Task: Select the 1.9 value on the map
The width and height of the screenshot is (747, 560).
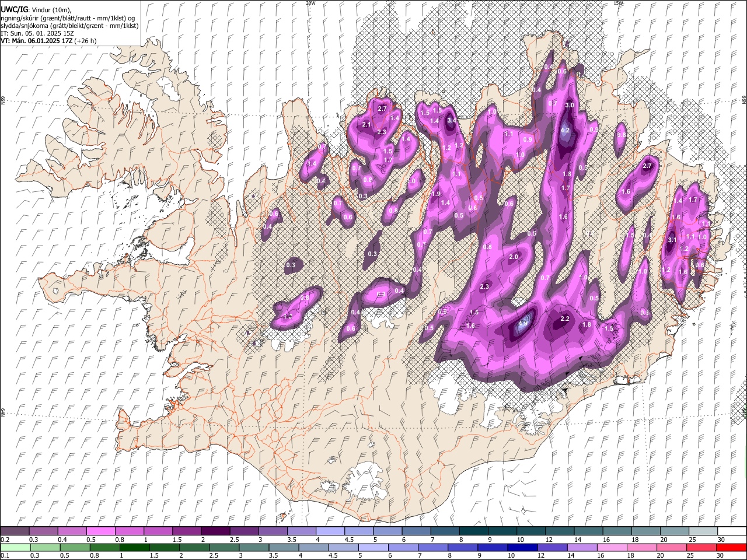Action: pyautogui.click(x=435, y=194)
